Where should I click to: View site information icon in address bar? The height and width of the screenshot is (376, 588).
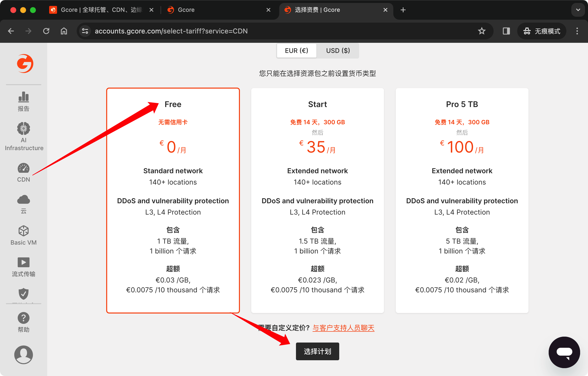coord(85,31)
